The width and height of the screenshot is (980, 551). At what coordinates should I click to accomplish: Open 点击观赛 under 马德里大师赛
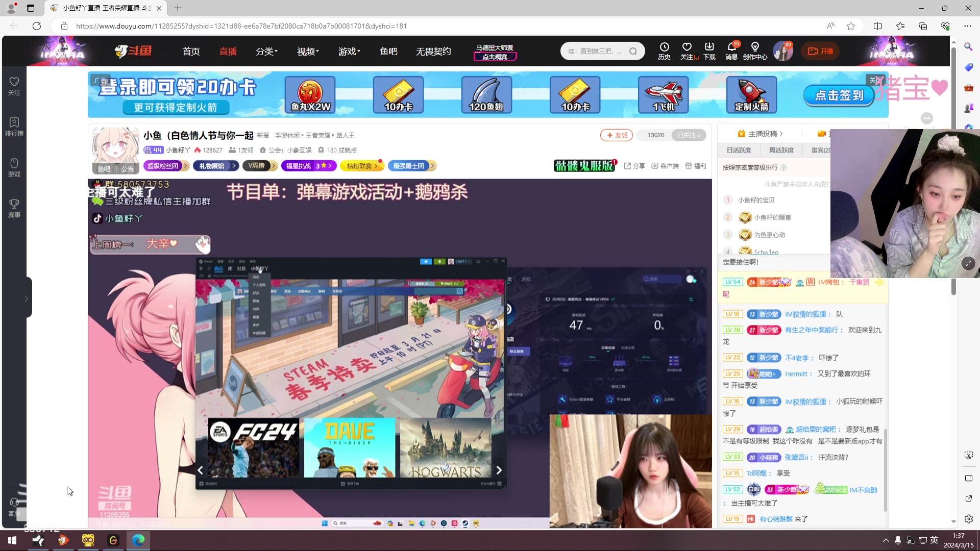pos(495,58)
